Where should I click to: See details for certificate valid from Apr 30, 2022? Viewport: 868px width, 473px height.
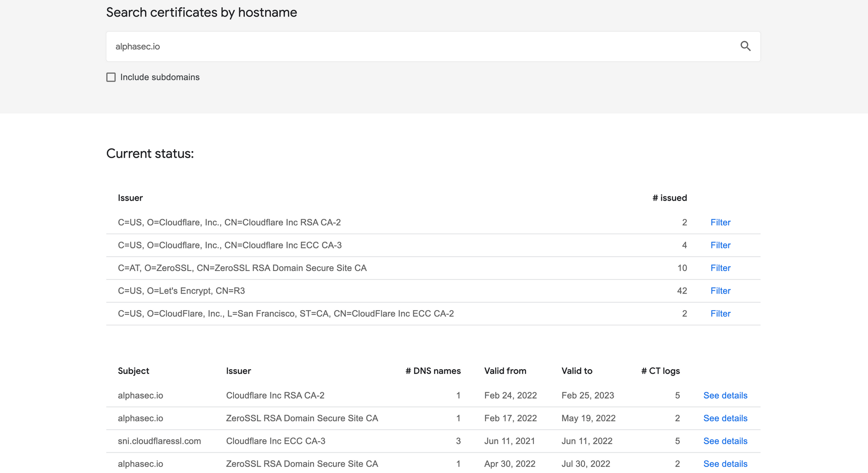[x=725, y=464]
